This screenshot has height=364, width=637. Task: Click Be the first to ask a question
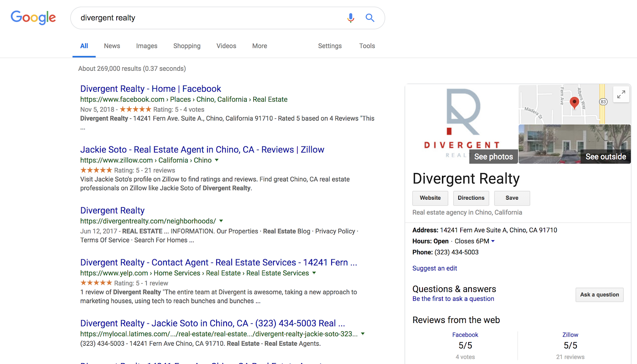(453, 299)
